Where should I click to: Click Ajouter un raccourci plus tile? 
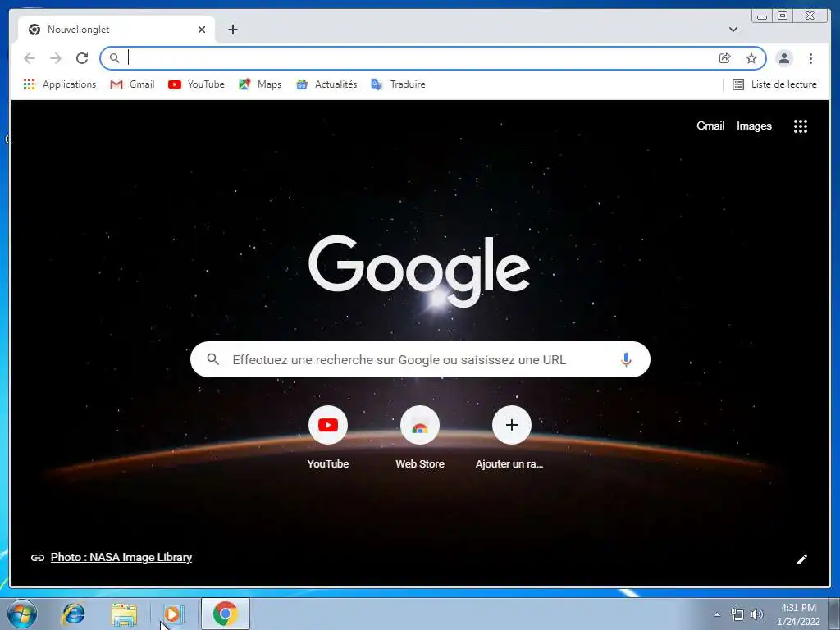(512, 438)
